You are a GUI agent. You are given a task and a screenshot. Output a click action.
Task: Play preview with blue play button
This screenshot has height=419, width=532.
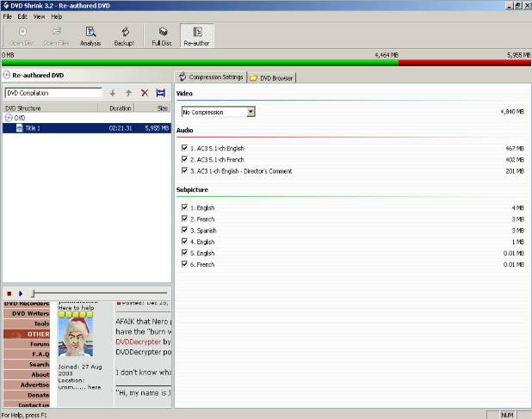pyautogui.click(x=21, y=293)
